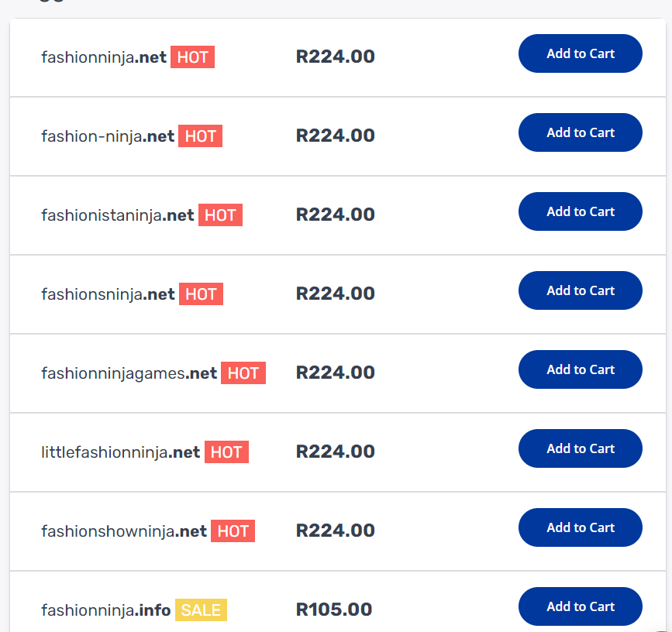Click the R105.00 price
The width and height of the screenshot is (672, 632).
tap(334, 610)
